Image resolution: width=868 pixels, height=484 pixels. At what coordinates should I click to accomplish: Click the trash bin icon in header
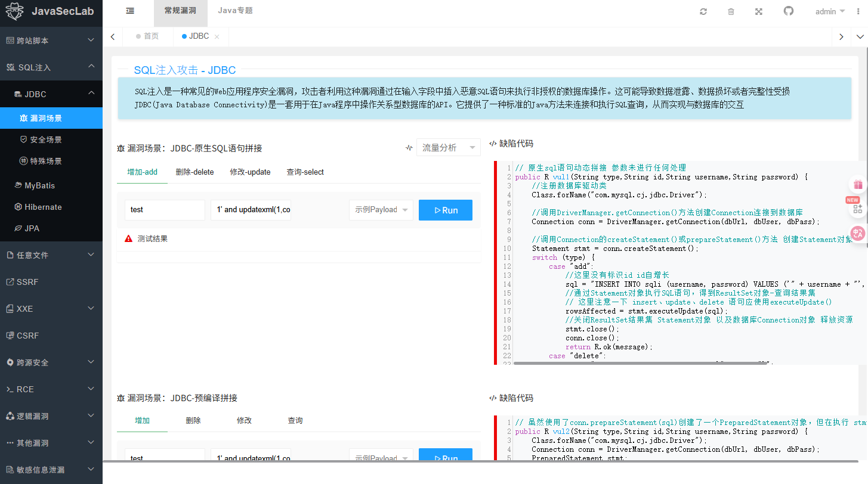(x=731, y=11)
